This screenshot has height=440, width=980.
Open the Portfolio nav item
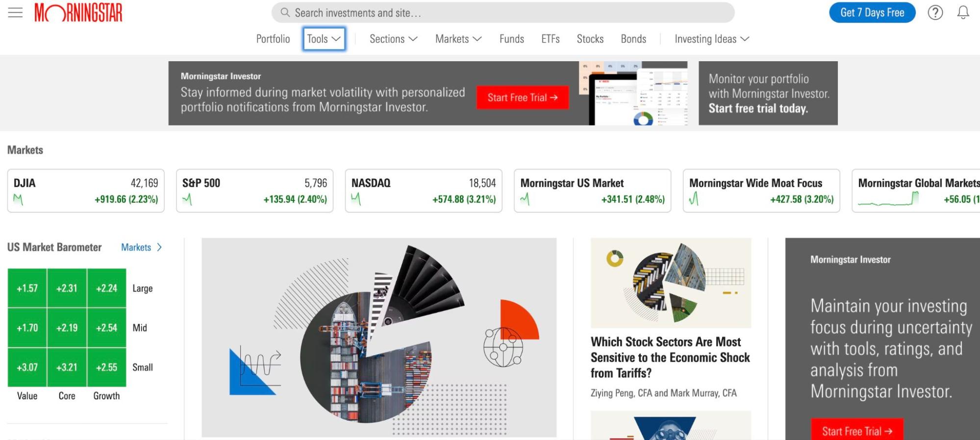pos(273,39)
